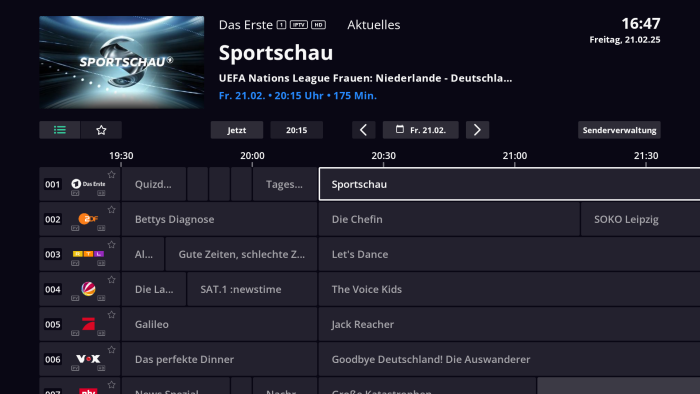
Task: Favorite the ProSieben channel star
Action: pos(112,315)
